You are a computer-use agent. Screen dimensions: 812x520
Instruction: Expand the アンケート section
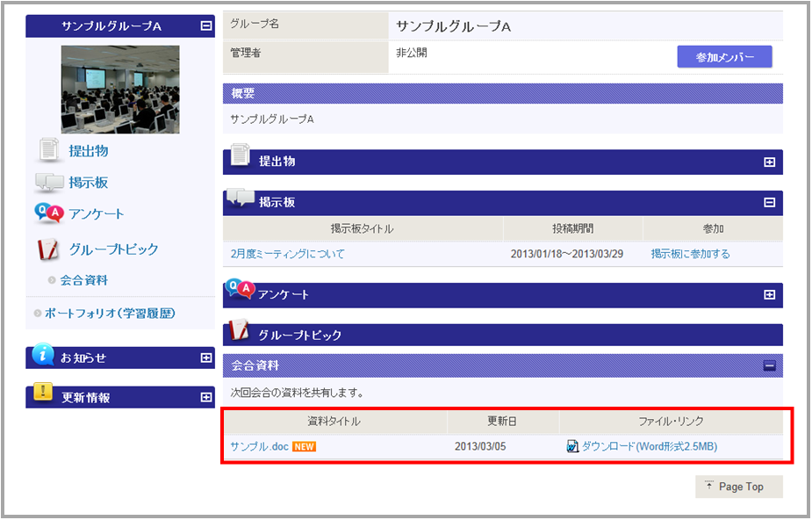click(770, 295)
